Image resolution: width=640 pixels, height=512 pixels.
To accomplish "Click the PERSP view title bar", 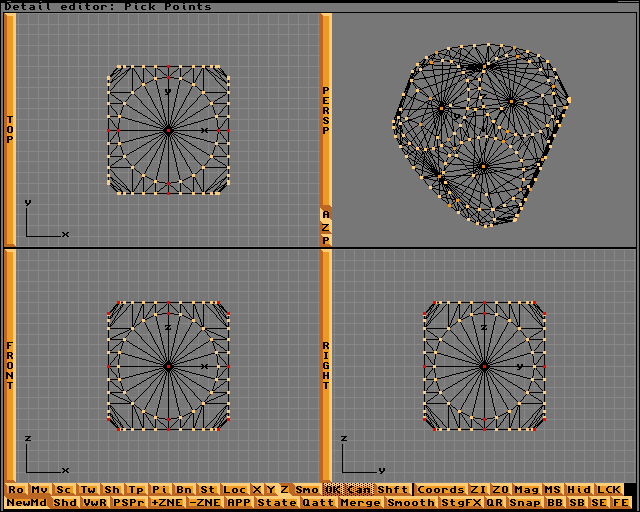I will [x=326, y=110].
